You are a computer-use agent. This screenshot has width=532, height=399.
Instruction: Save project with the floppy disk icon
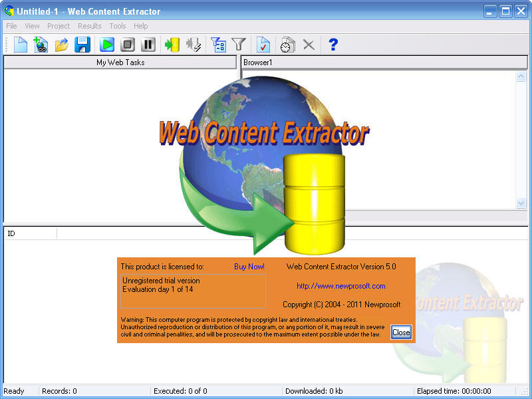[x=82, y=45]
